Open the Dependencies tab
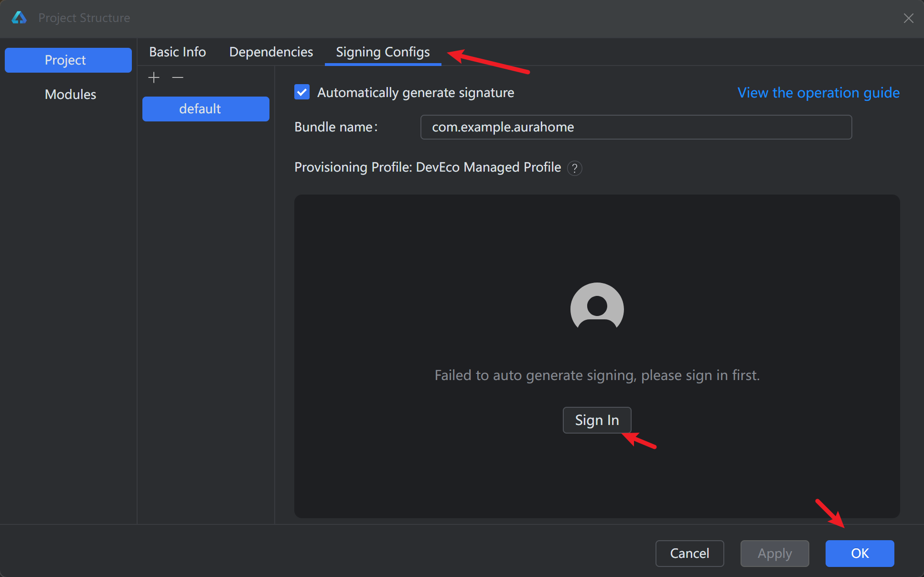Image resolution: width=924 pixels, height=577 pixels. coord(271,52)
